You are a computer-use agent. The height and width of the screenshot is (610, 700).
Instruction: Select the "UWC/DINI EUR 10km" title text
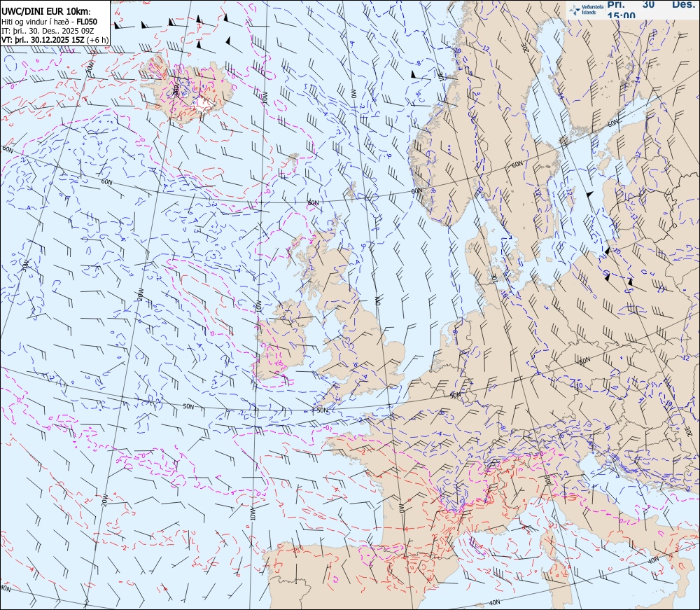[45, 12]
